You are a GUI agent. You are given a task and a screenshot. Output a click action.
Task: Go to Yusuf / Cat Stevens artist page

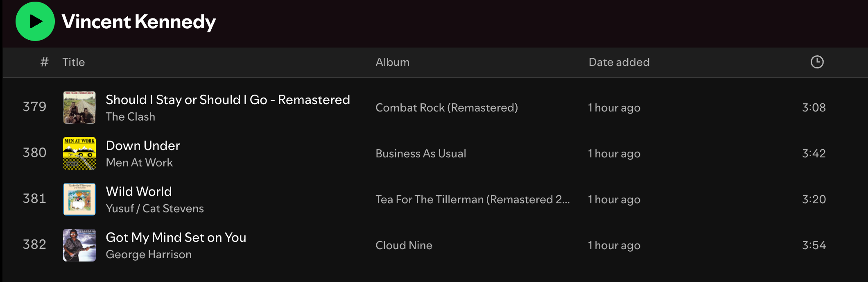click(x=154, y=209)
